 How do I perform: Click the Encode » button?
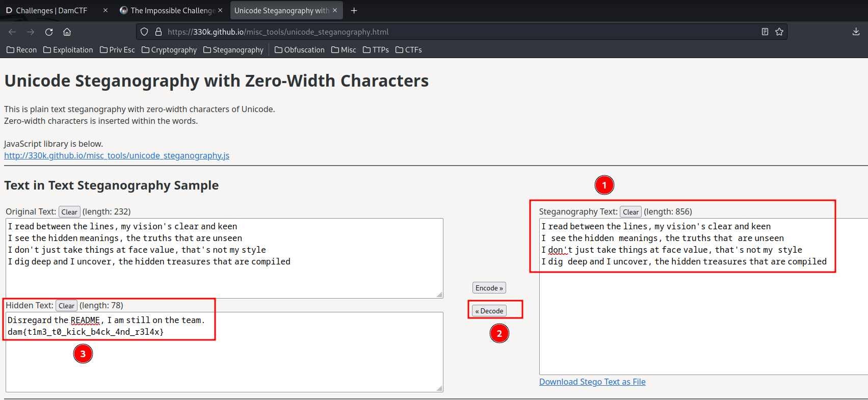(x=489, y=288)
